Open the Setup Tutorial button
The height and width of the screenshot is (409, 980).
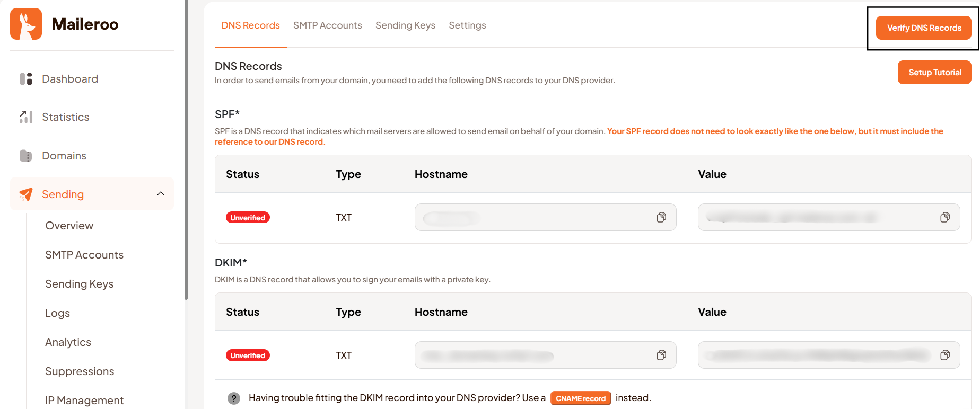(934, 73)
